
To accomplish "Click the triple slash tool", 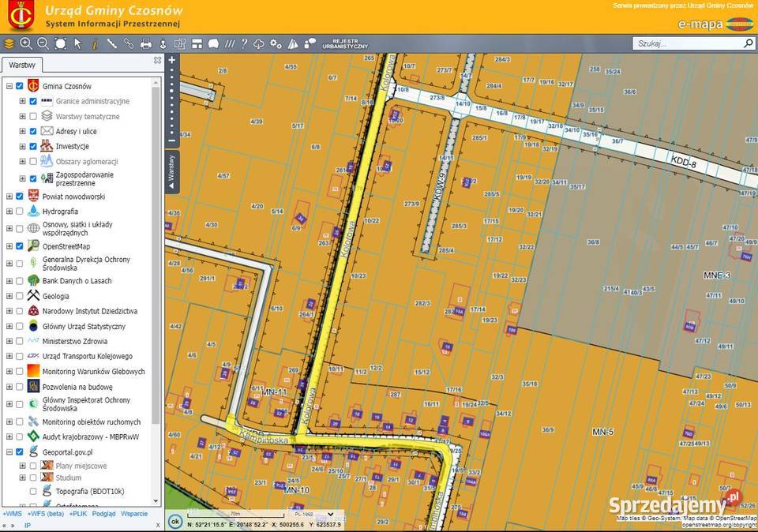I will [230, 44].
